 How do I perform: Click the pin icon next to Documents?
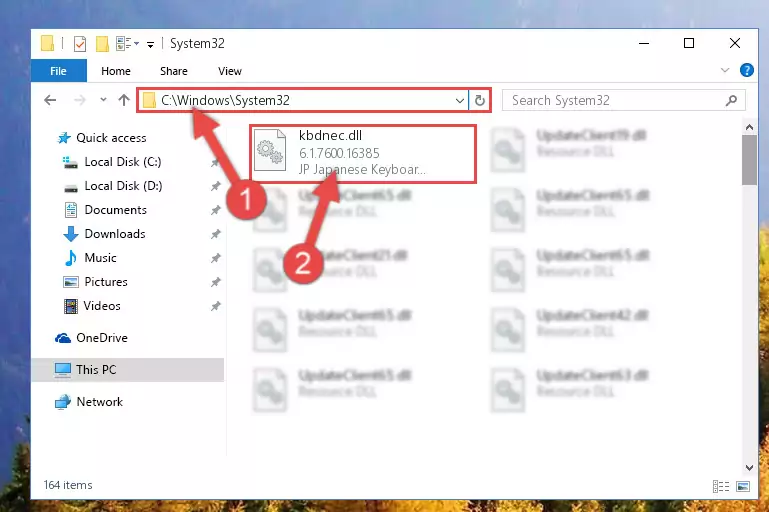pos(215,210)
